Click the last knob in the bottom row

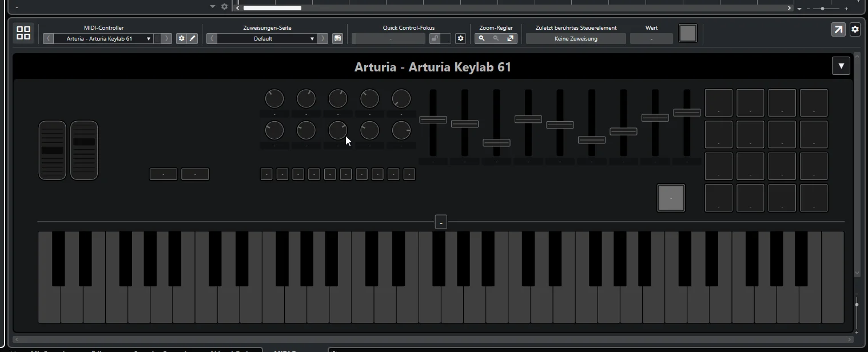coord(401,131)
